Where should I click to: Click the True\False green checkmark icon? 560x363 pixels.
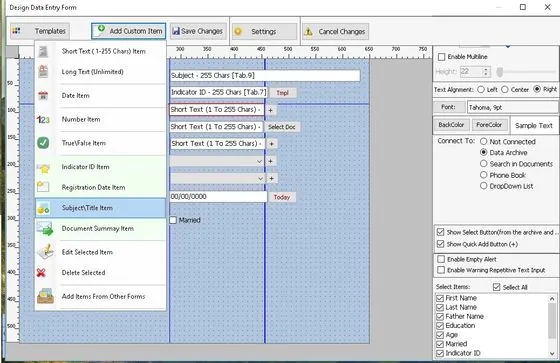(x=43, y=143)
